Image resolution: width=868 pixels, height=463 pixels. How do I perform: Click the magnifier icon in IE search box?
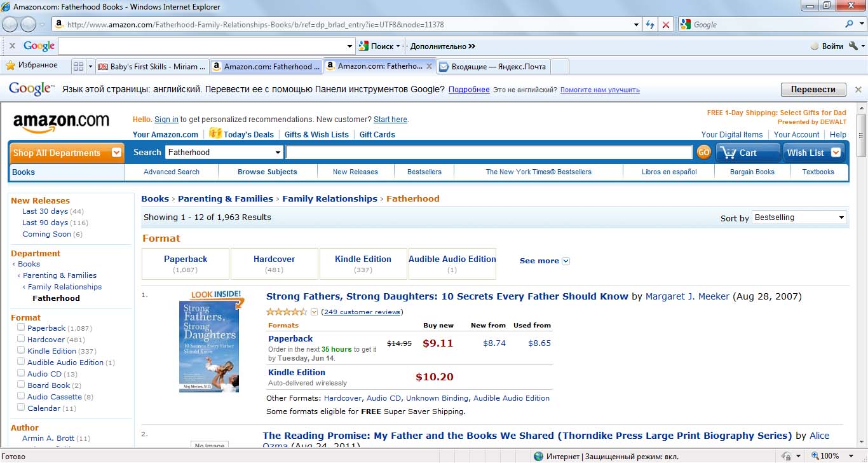[x=849, y=24]
